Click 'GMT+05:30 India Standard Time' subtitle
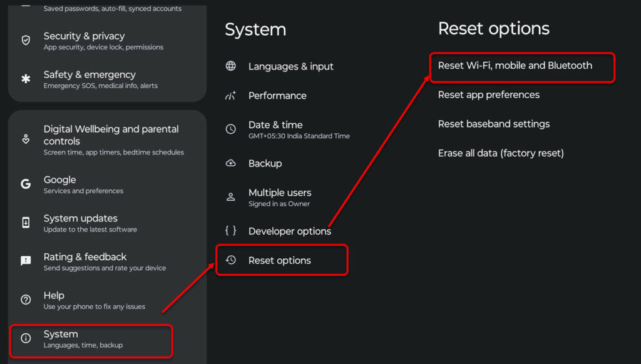The image size is (641, 364). click(299, 136)
